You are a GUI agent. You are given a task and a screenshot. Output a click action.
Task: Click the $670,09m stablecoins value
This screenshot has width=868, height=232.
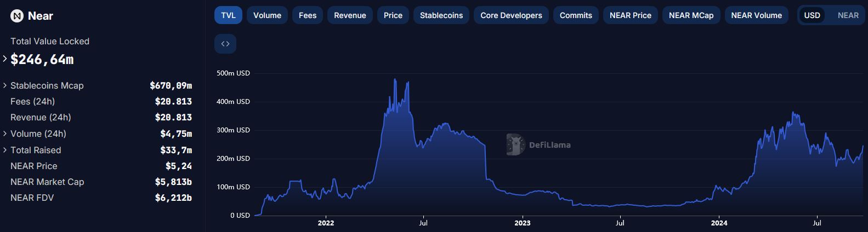click(x=171, y=85)
